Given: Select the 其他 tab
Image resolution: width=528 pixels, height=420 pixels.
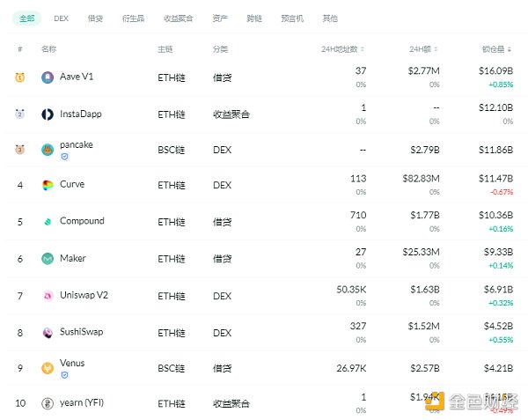Looking at the screenshot, I should coord(330,18).
